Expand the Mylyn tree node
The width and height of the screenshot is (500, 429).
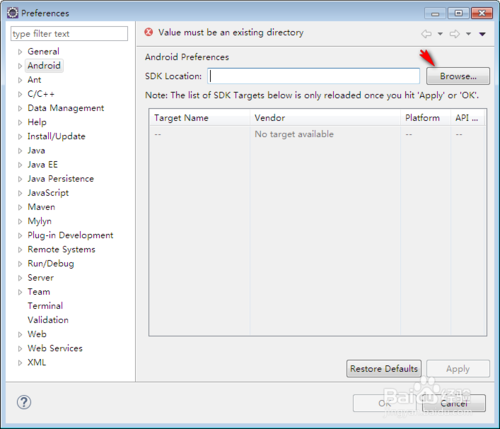(x=20, y=221)
